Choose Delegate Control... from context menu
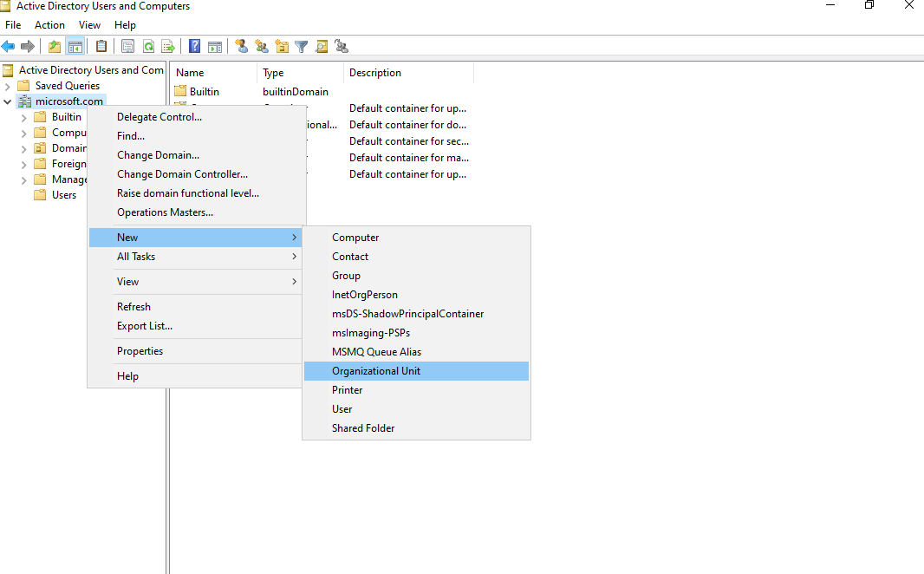 196,117
